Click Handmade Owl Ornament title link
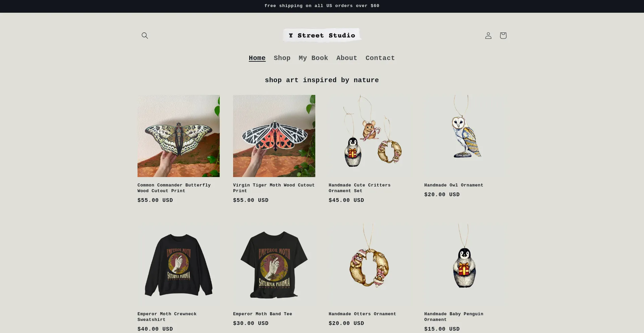This screenshot has width=644, height=333. point(453,185)
